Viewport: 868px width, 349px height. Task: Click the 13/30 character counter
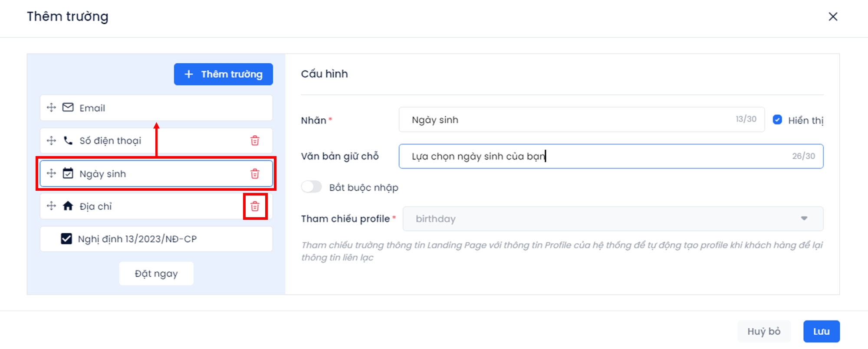tap(746, 119)
